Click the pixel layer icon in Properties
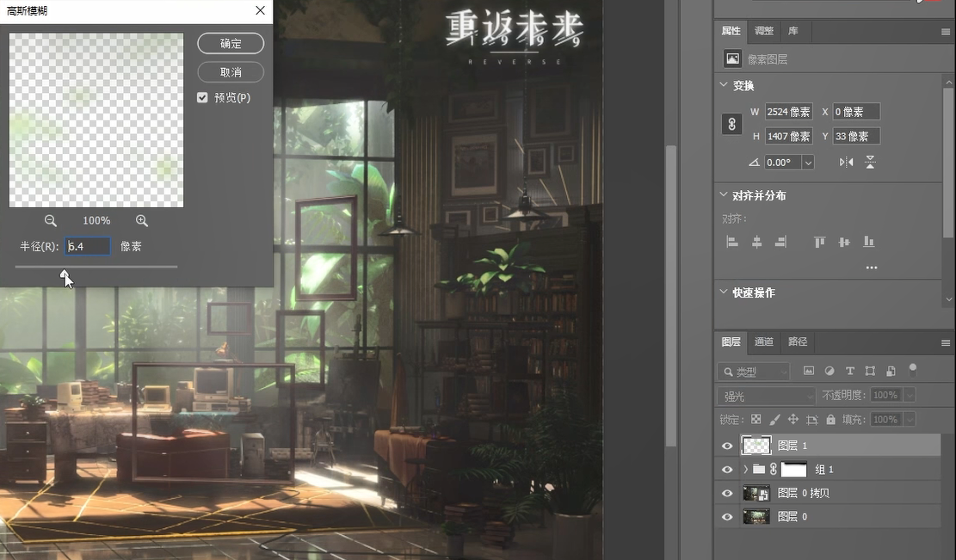 [732, 58]
